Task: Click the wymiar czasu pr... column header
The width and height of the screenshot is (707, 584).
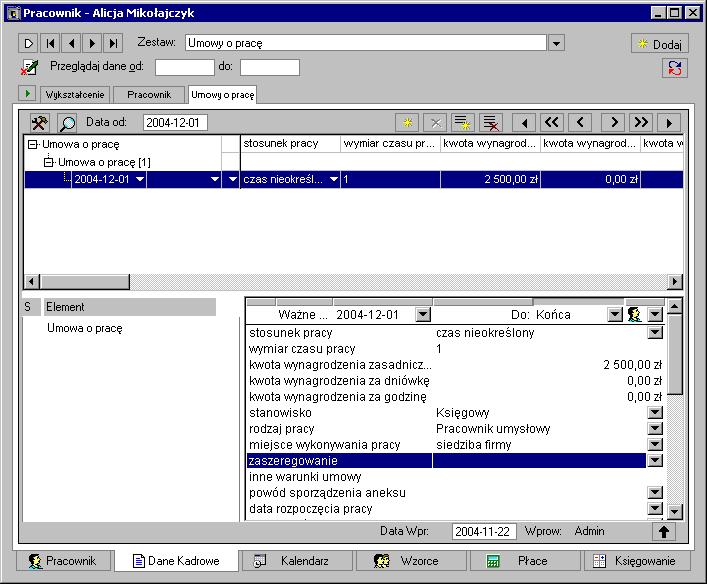Action: point(390,143)
